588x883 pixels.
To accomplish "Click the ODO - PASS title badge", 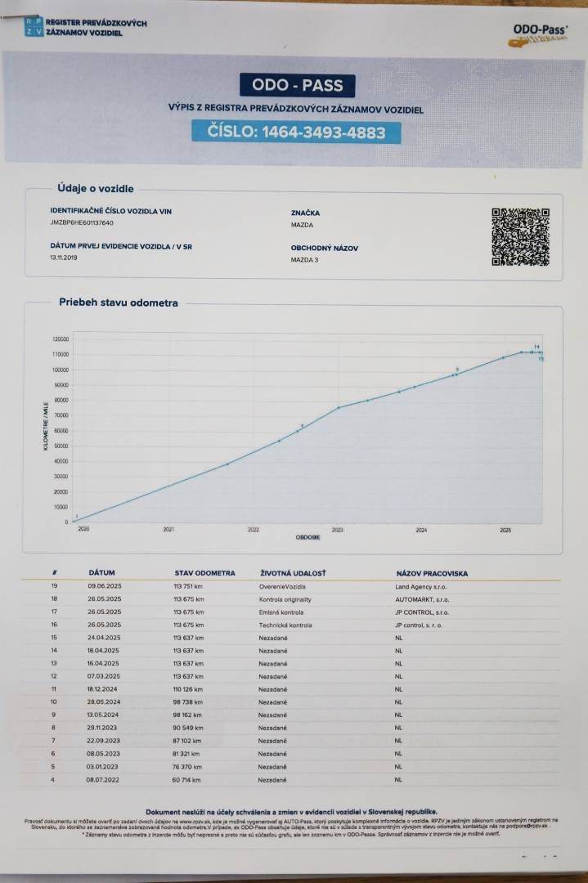I will tap(298, 85).
